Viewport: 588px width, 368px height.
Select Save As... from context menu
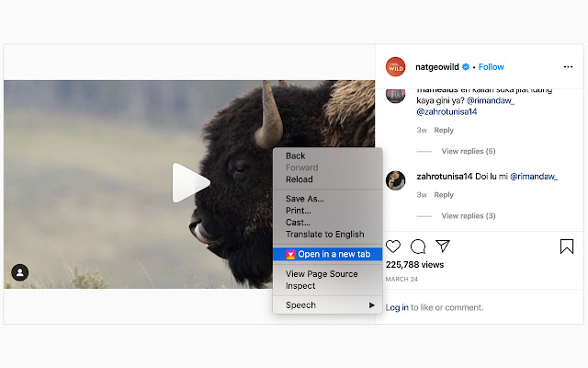coord(327,199)
